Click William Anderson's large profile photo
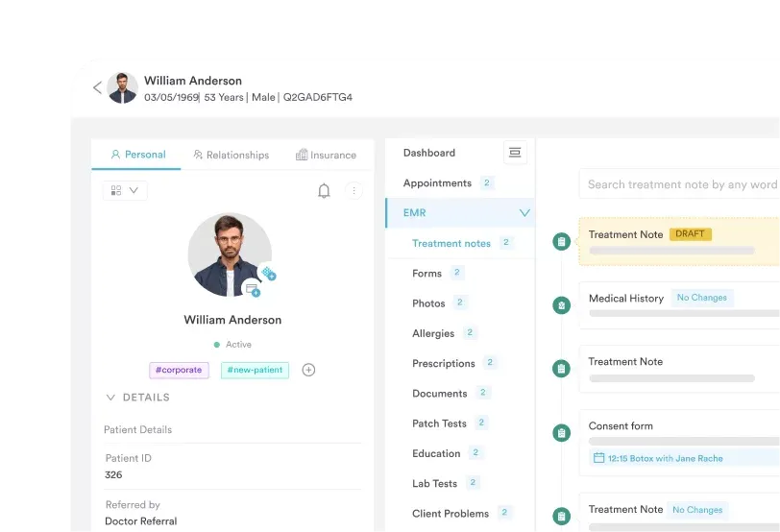The image size is (780, 532). point(230,254)
